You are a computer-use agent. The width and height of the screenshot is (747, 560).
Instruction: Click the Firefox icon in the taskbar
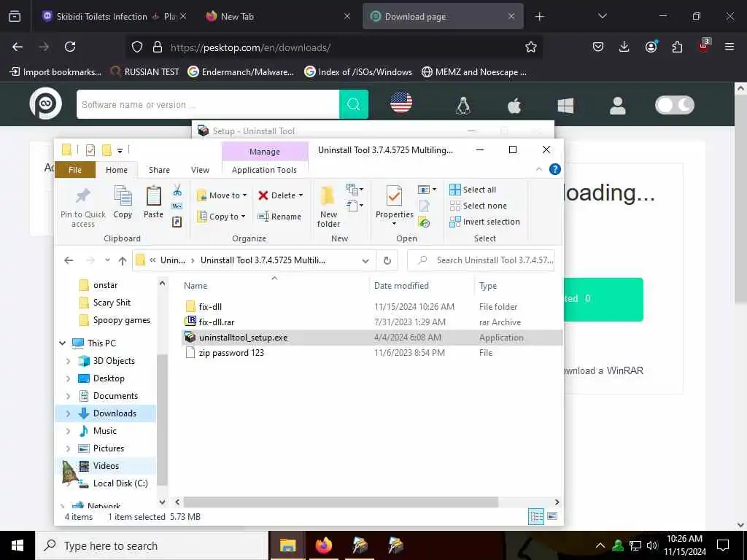[323, 545]
